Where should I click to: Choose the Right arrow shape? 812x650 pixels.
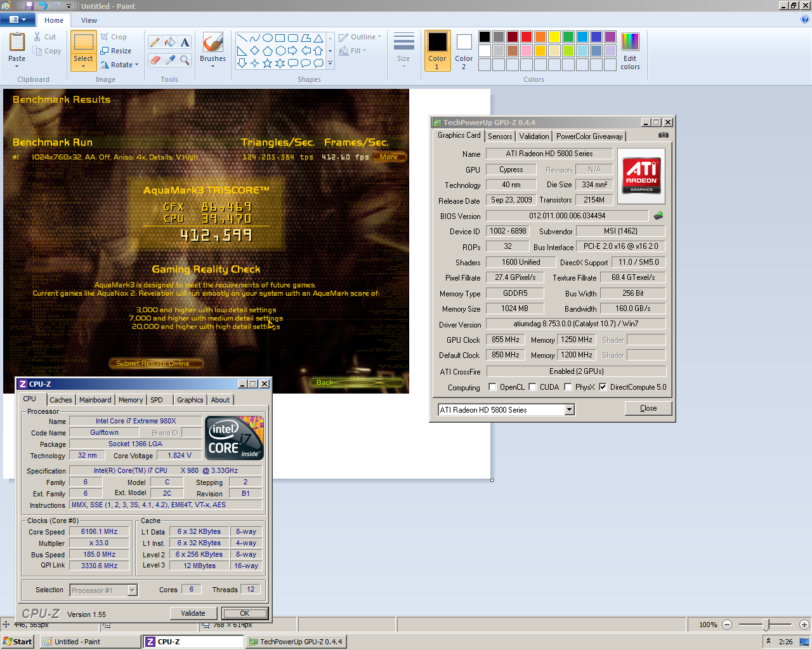(x=293, y=51)
